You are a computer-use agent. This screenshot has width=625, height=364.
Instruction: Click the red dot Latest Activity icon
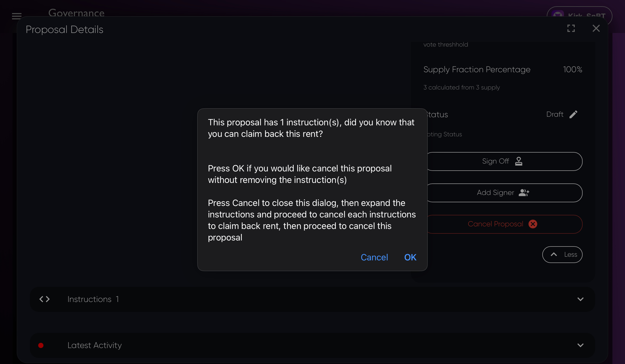tap(41, 345)
